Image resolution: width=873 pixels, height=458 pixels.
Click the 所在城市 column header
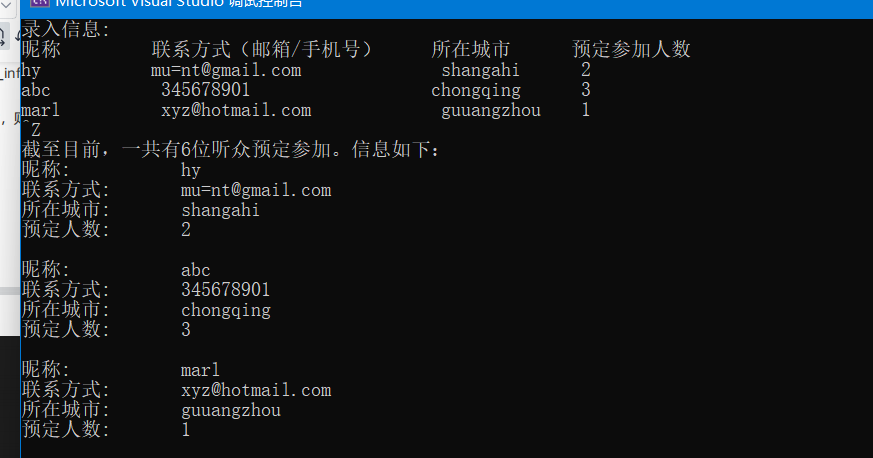(471, 50)
